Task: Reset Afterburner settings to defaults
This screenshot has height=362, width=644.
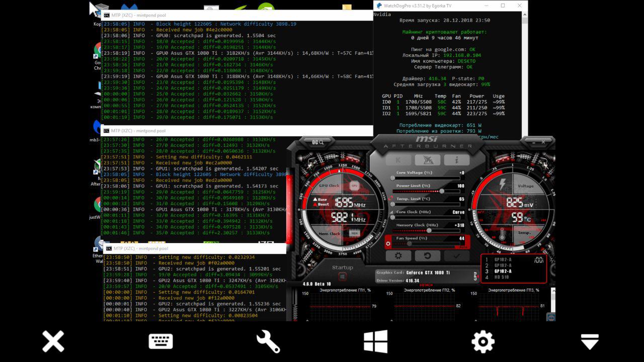Action: coord(427,255)
